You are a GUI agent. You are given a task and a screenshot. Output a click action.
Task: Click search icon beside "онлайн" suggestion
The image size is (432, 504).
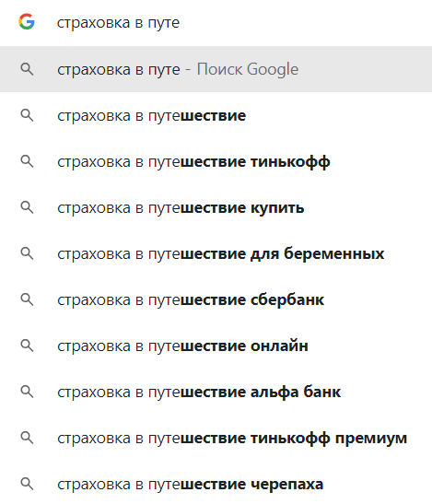(27, 346)
